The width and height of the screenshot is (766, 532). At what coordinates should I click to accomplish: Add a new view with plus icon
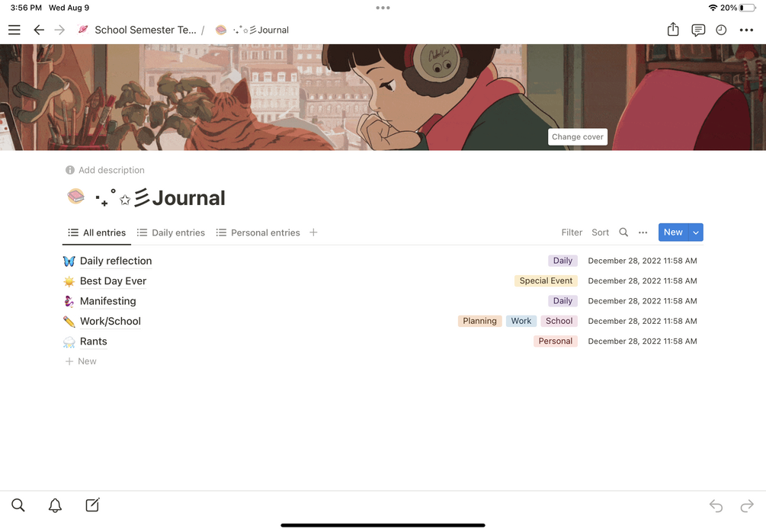coord(313,232)
